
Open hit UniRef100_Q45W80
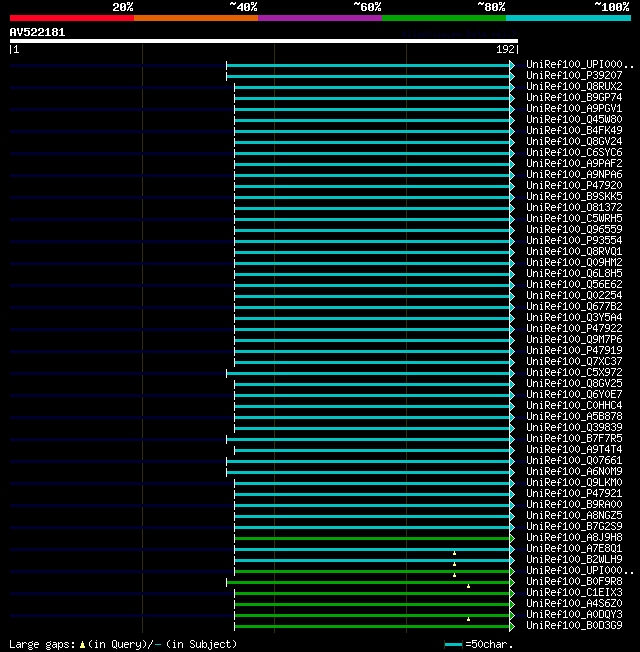[574, 119]
